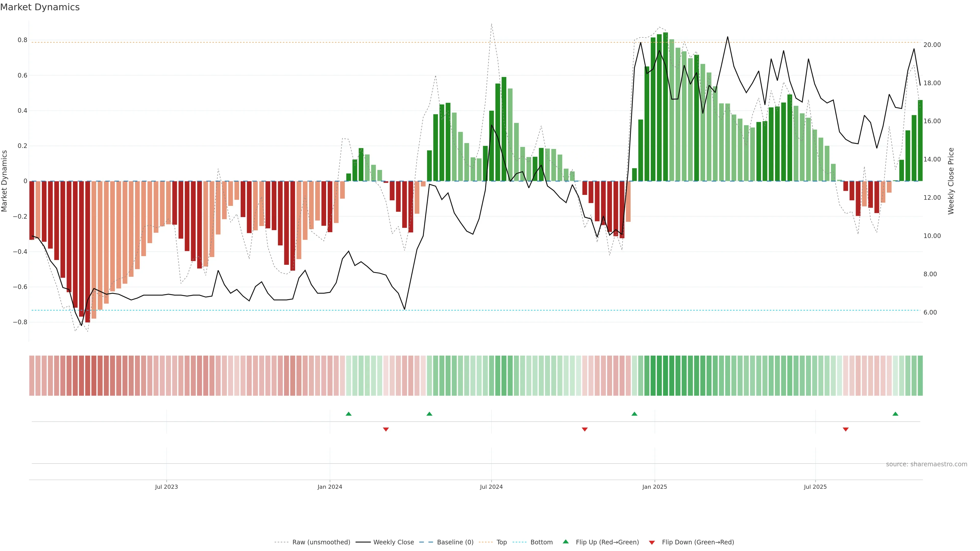Image resolution: width=980 pixels, height=551 pixels.
Task: Toggle Weekly Close line in legend
Action: pos(393,542)
